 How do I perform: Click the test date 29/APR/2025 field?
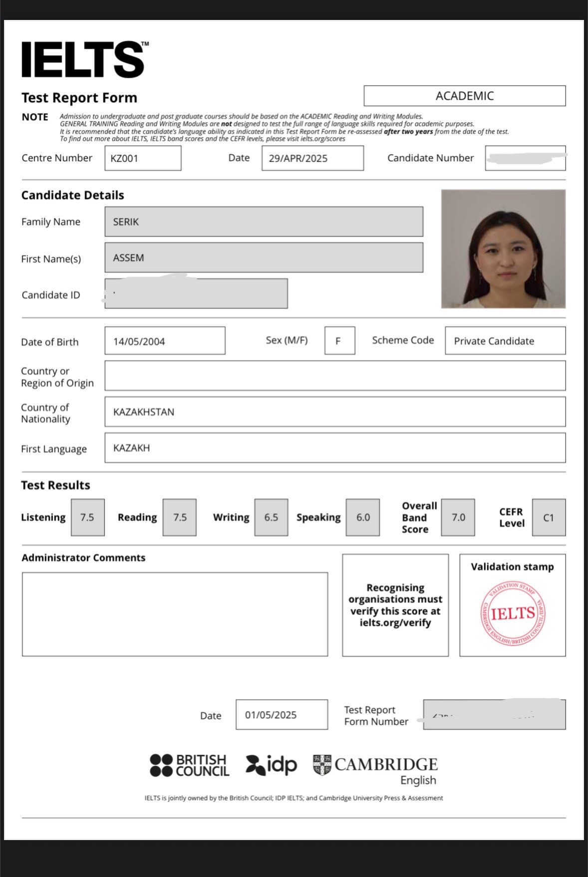[312, 158]
